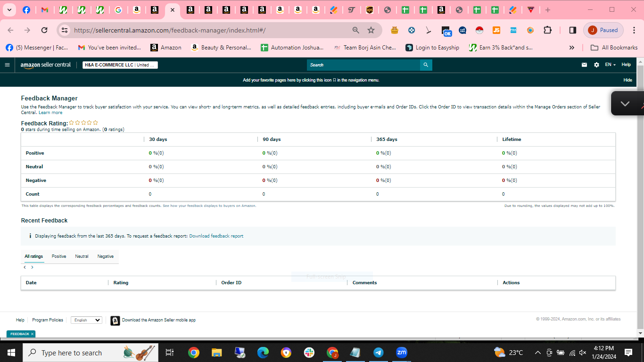The image size is (644, 362).
Task: Click the blue OK extension icon
Action: tap(446, 31)
